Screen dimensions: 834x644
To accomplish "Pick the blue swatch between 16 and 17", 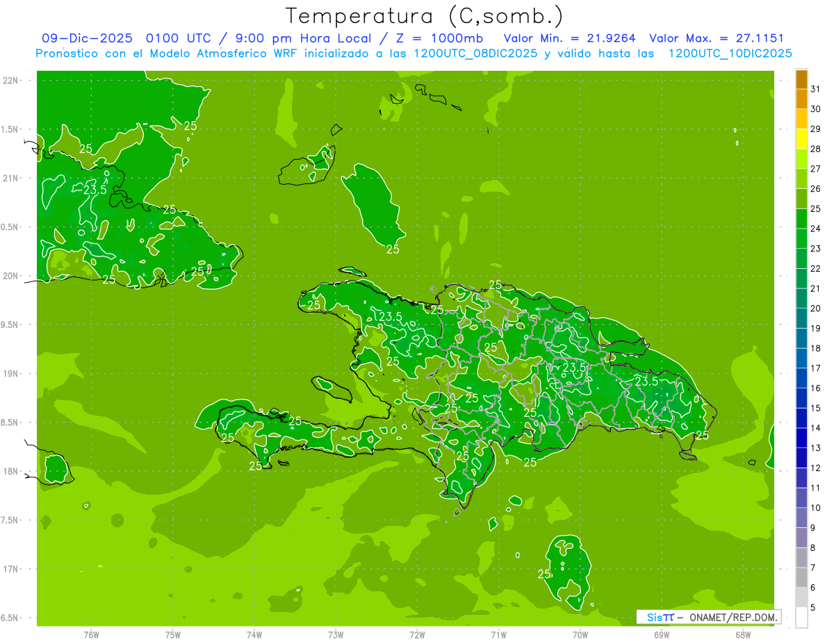I will click(801, 378).
